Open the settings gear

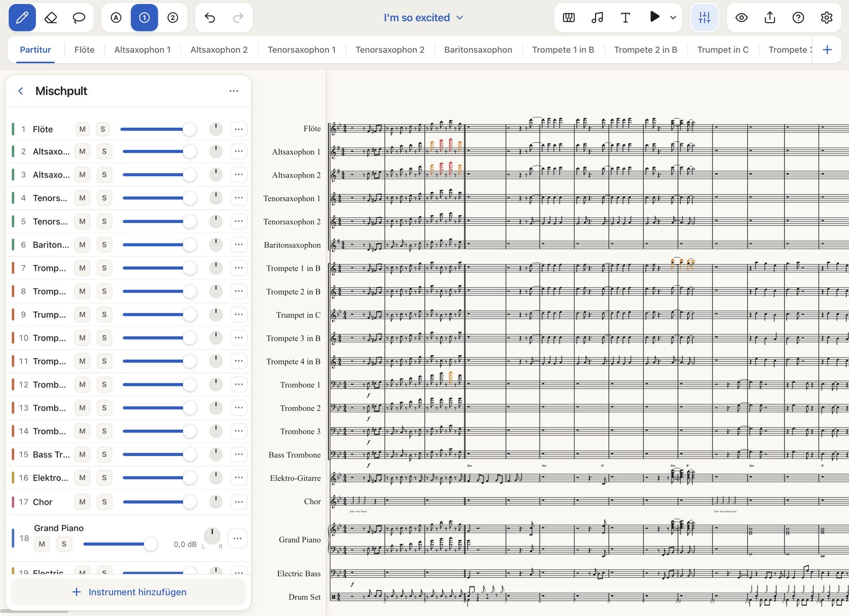tap(826, 18)
